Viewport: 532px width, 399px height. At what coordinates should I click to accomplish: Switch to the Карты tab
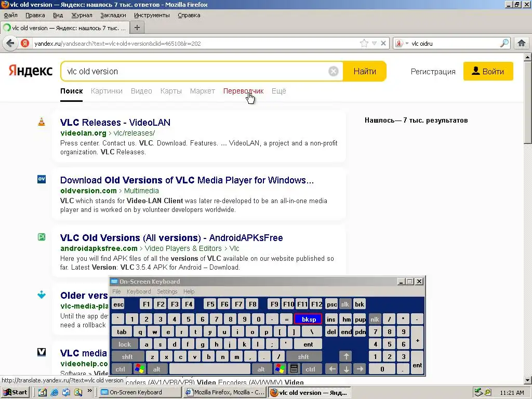click(x=171, y=91)
